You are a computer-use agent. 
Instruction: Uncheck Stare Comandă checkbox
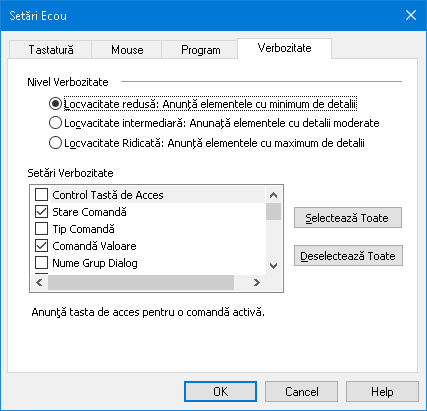[x=41, y=211]
